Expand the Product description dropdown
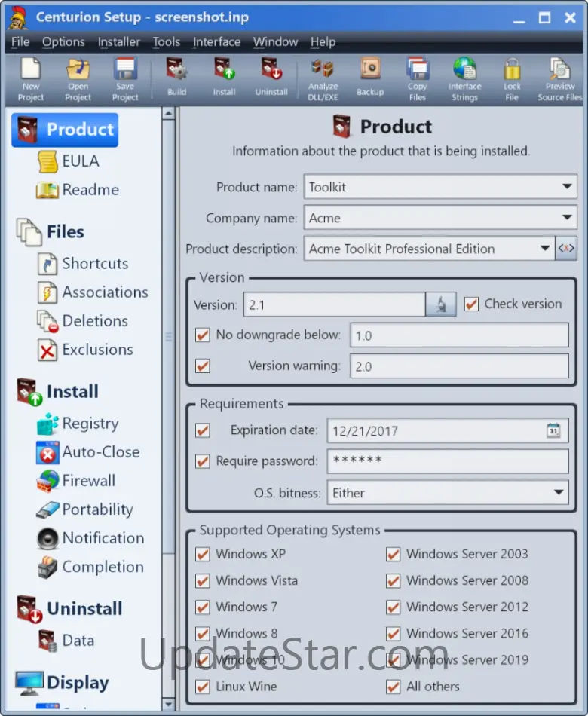Screen dimensions: 588x716 click(544, 249)
